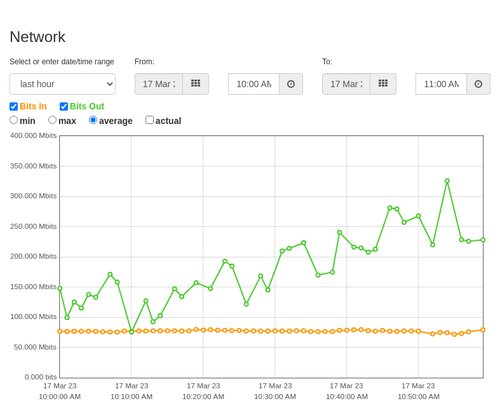Click the 300.000 Mbits axis label
The image size is (500, 403).
tap(33, 196)
